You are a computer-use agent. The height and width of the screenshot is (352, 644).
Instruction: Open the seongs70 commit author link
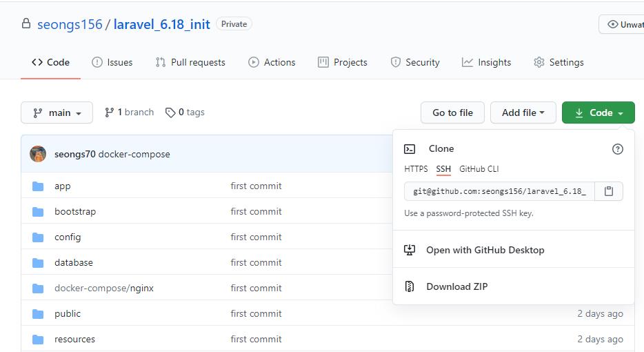point(74,154)
